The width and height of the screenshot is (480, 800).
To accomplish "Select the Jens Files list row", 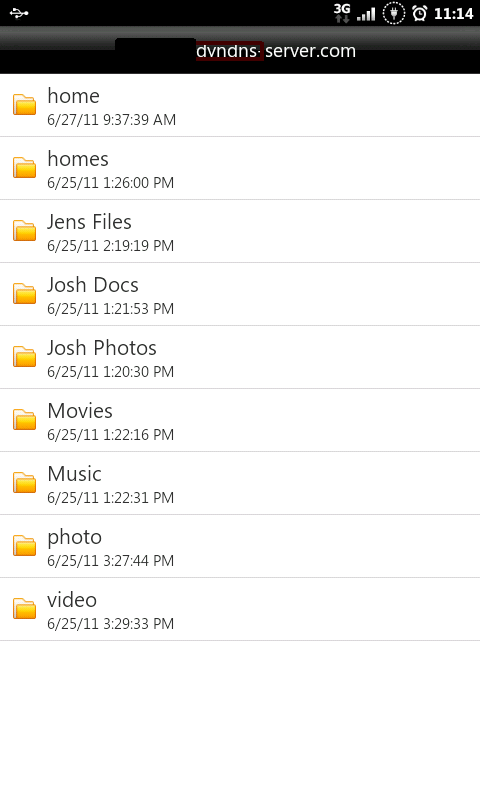I will pyautogui.click(x=240, y=231).
